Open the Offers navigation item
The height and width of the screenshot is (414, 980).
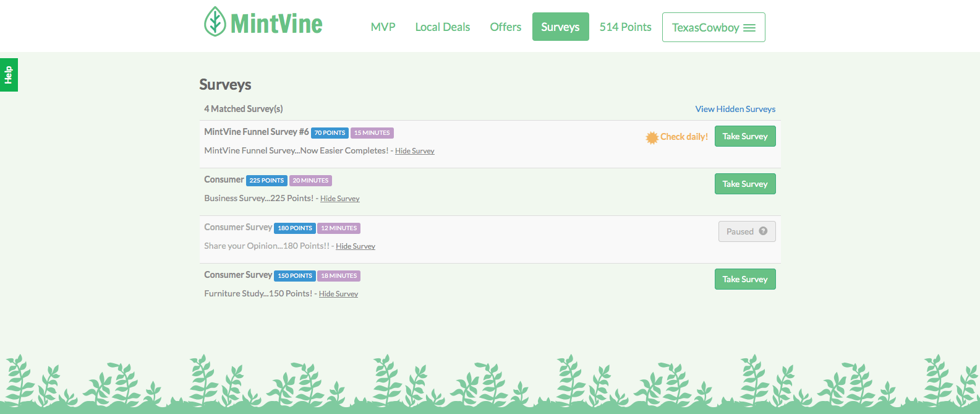[506, 27]
